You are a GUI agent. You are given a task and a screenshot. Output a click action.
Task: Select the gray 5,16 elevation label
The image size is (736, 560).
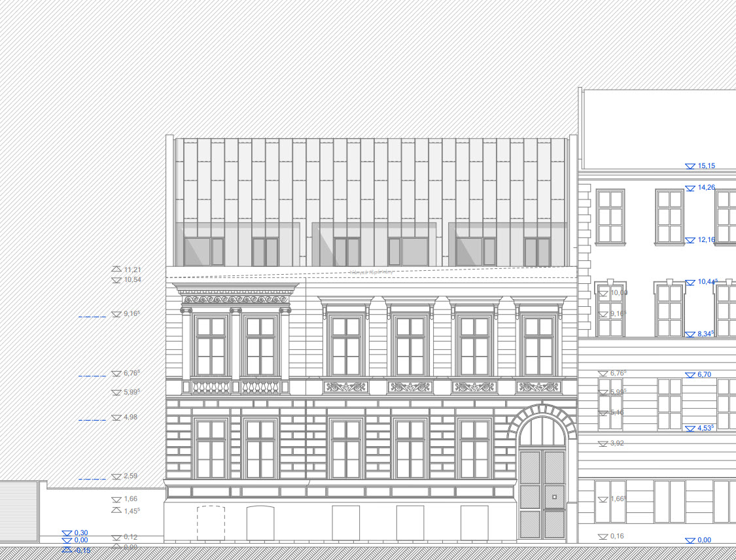[617, 413]
